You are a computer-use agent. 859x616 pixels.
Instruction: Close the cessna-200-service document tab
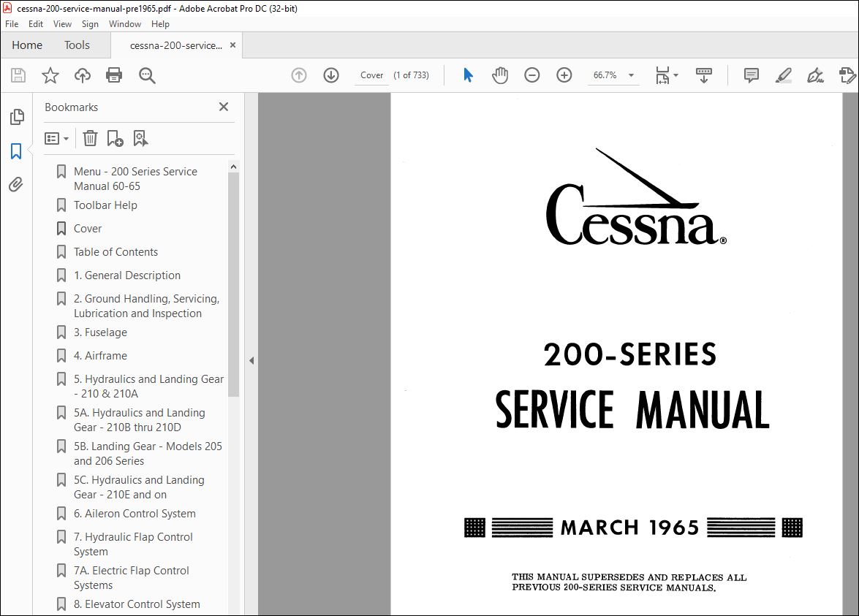[x=232, y=45]
